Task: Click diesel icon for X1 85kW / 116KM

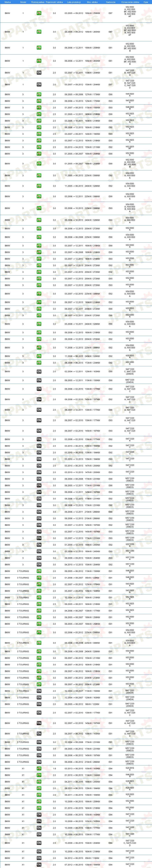Action: [39, 858]
